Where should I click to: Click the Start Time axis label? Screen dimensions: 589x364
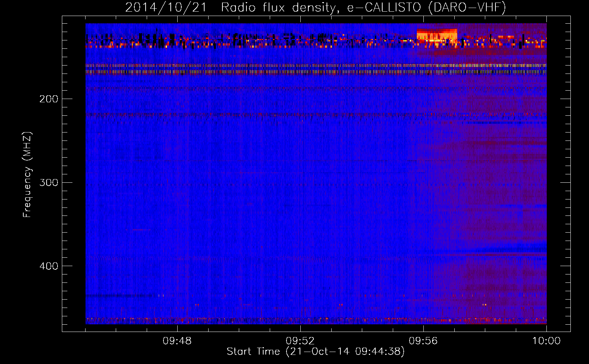click(x=316, y=352)
